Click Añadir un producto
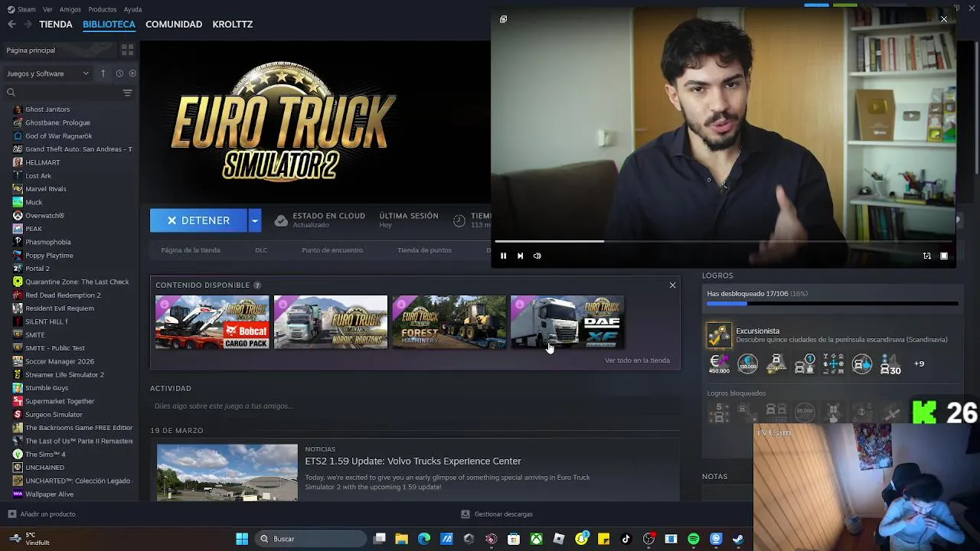This screenshot has width=980, height=551. (42, 514)
